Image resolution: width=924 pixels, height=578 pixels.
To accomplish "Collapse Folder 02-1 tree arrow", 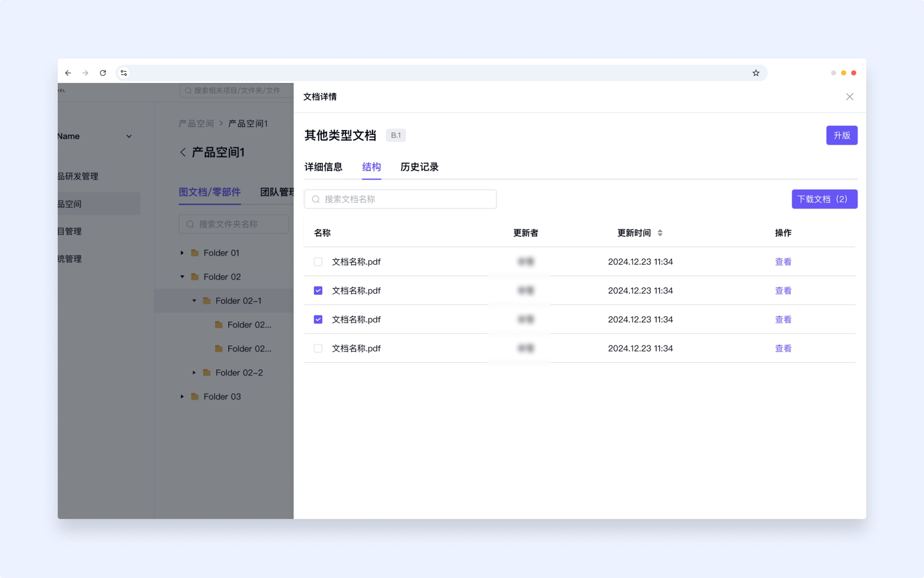I will 194,301.
